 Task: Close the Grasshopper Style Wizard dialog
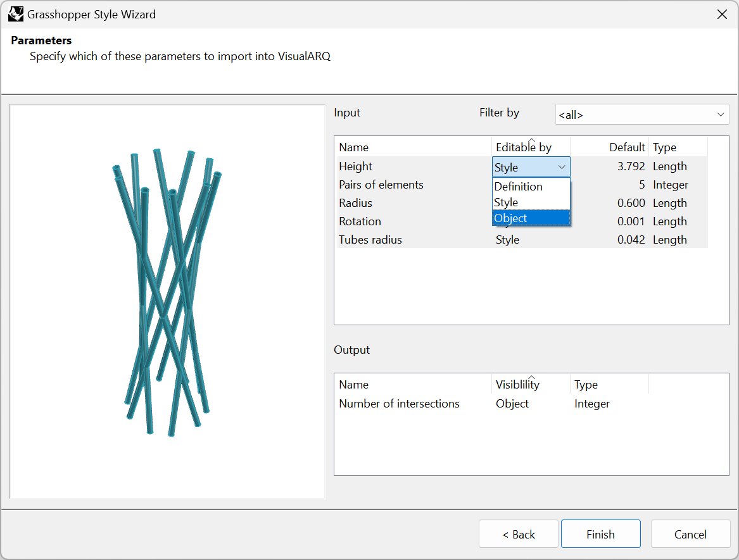pos(721,14)
